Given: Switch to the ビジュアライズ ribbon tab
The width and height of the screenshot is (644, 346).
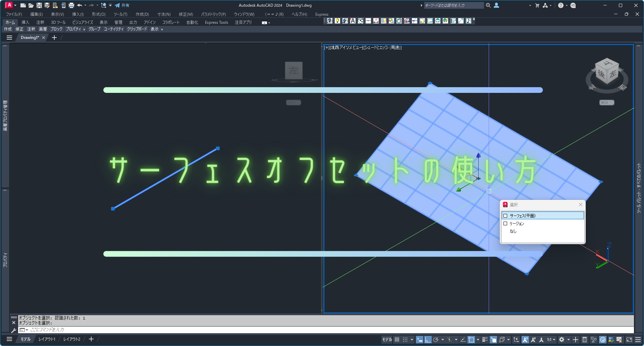Looking at the screenshot, I should click(83, 22).
